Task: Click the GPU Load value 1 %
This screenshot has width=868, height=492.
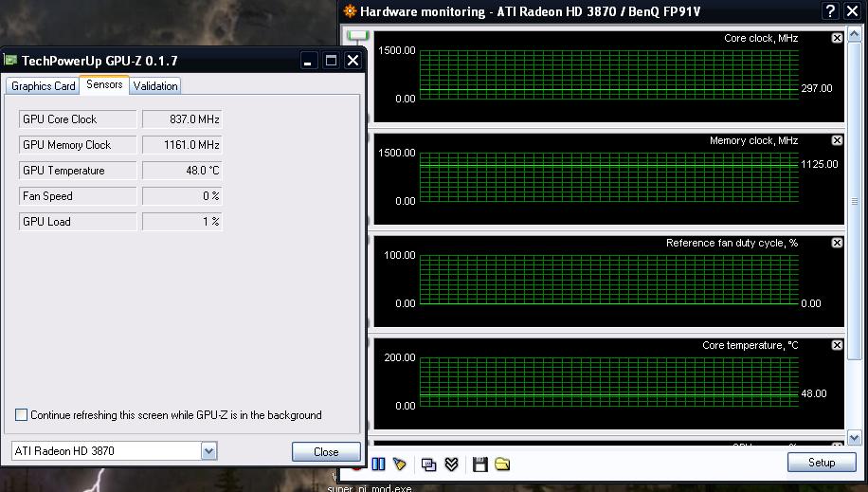Action: tap(182, 221)
